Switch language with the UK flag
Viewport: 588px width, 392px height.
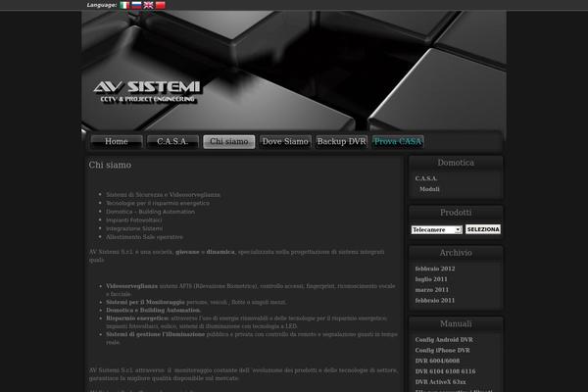[149, 5]
